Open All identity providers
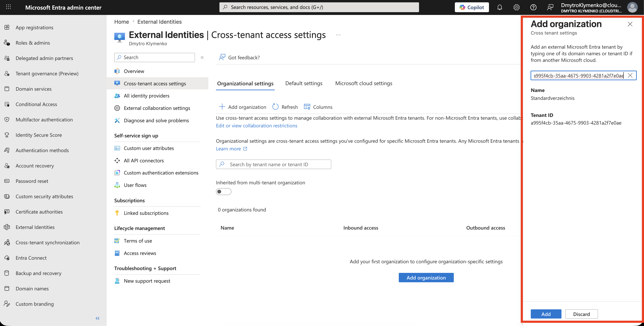This screenshot has width=644, height=326. (146, 96)
